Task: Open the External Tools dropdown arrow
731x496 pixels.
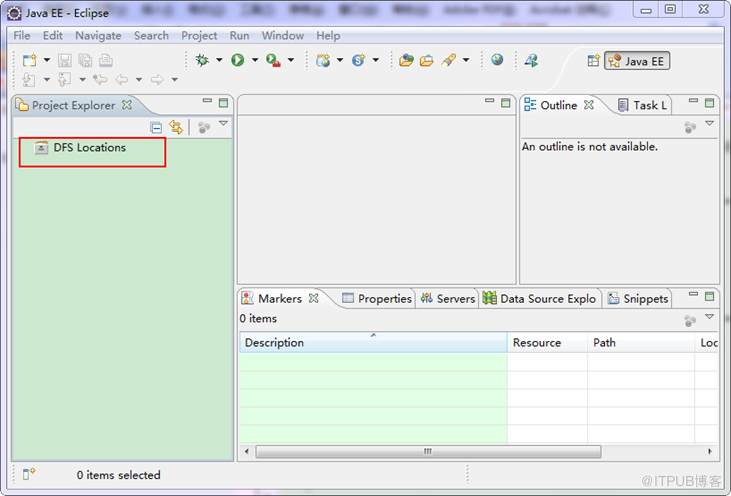Action: (x=291, y=60)
